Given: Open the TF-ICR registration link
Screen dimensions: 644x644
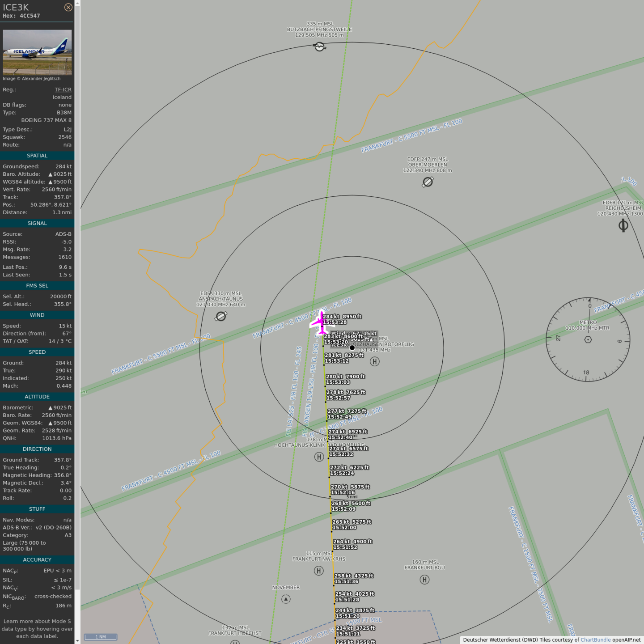Looking at the screenshot, I should pyautogui.click(x=63, y=89).
